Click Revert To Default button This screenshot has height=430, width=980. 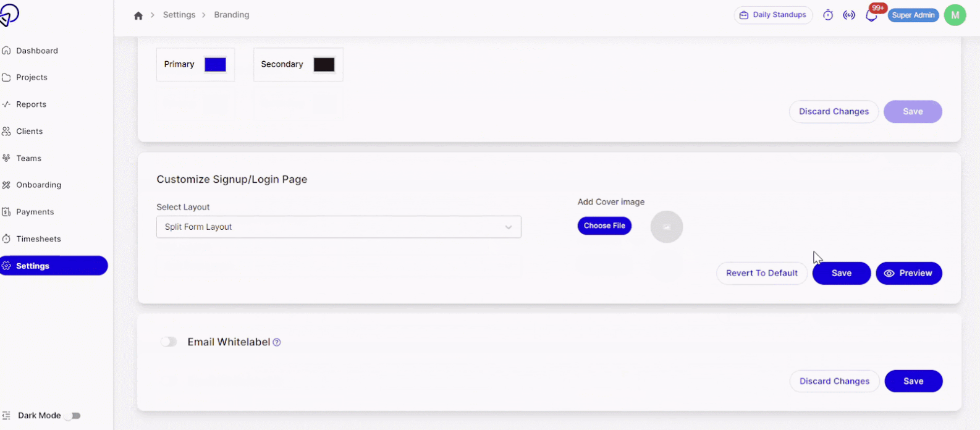[x=761, y=273]
